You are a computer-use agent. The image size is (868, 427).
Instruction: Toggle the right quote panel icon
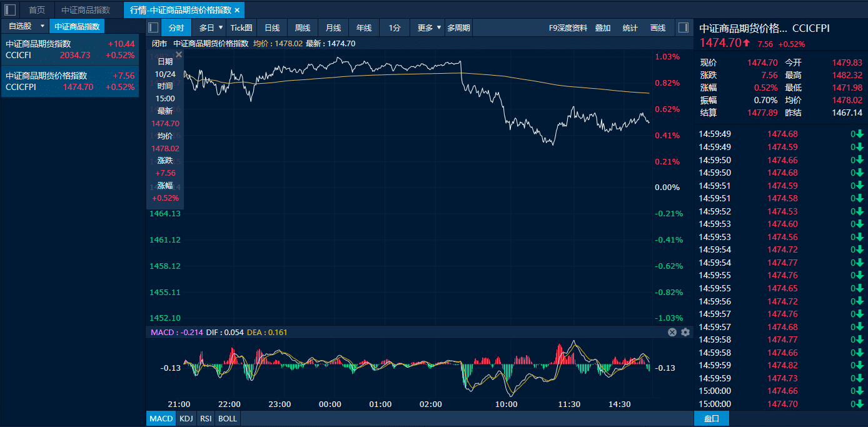(x=683, y=28)
